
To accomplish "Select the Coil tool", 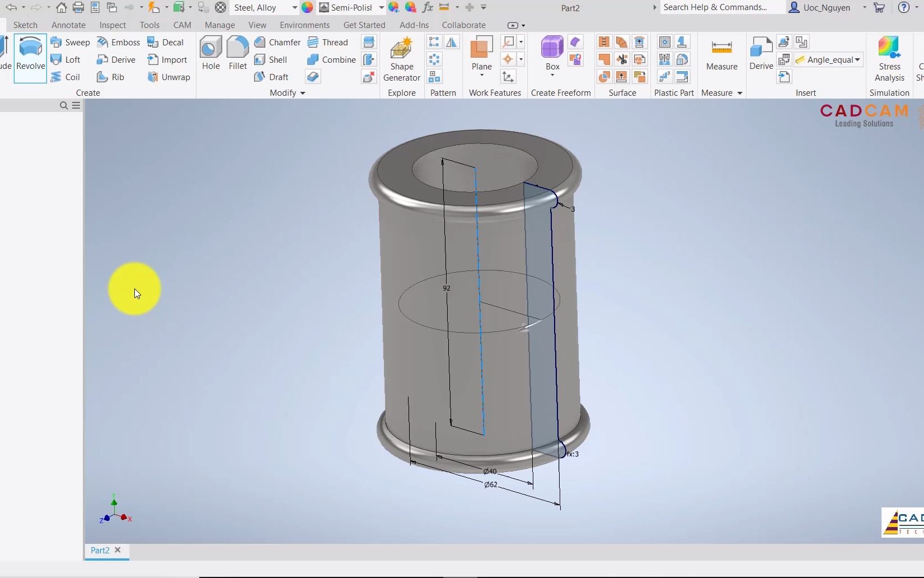I will [x=65, y=77].
